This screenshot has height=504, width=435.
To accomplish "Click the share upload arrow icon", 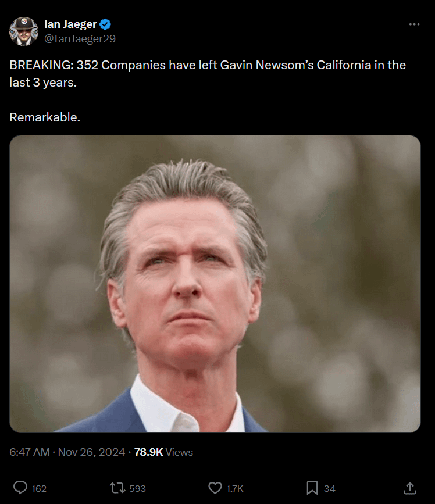I will 410,488.
